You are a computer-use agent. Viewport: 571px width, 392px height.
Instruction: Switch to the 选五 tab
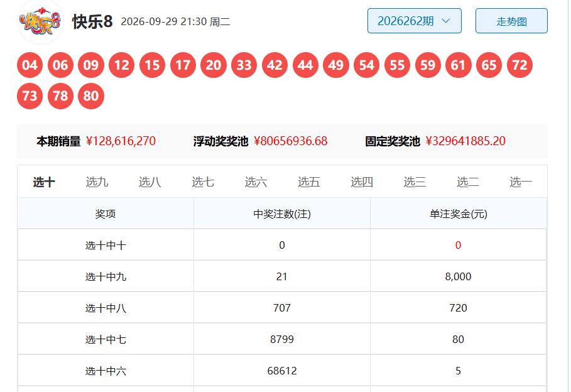[309, 182]
